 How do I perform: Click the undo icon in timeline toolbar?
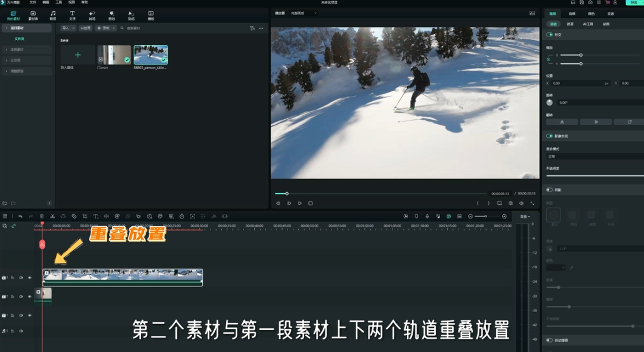pos(20,217)
